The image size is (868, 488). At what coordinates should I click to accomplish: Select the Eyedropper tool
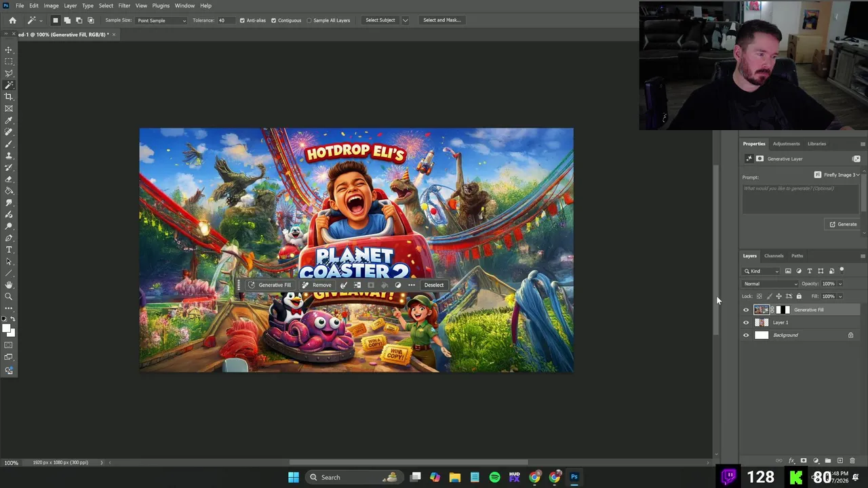[9, 121]
